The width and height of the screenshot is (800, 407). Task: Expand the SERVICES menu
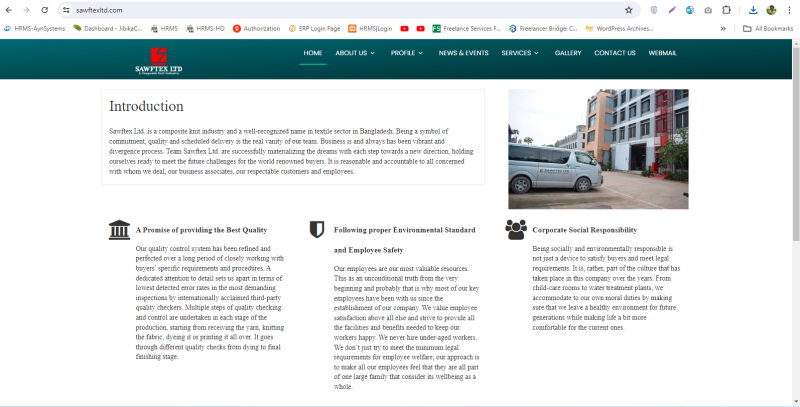point(520,53)
